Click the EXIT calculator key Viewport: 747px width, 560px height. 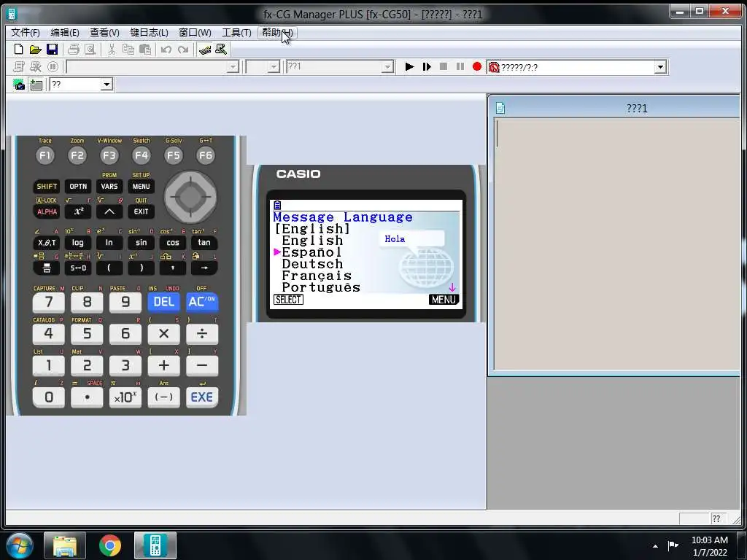141,211
